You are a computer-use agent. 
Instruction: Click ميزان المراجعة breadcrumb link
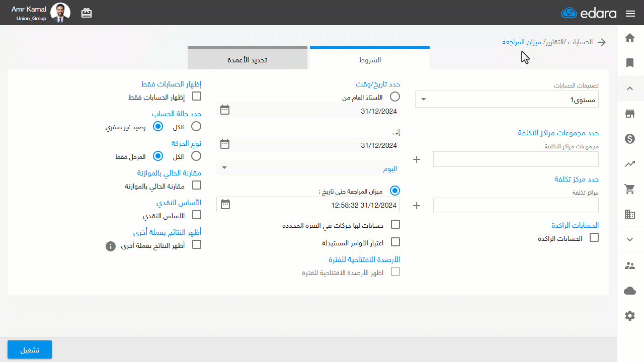(522, 42)
